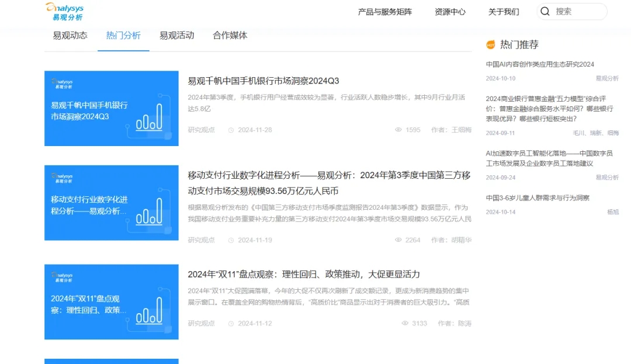
Task: Click the clock icon beside 2024-11-12
Action: click(231, 324)
